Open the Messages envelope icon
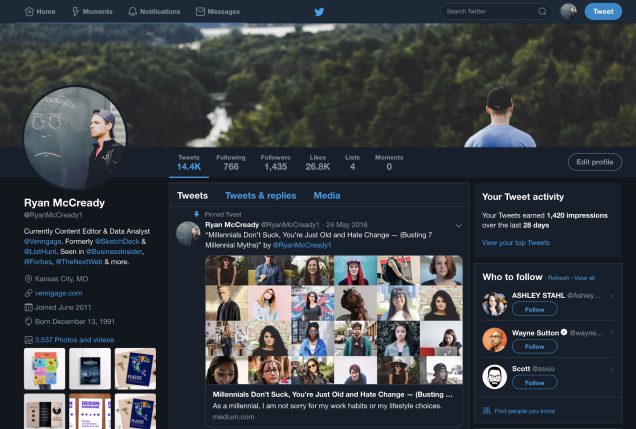Viewport: 636px width, 429px height. coord(200,11)
